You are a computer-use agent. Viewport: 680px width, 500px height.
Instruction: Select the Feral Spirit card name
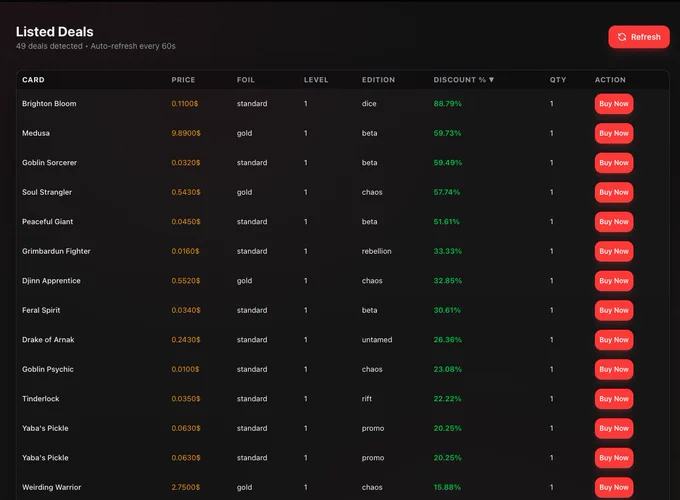[41, 310]
